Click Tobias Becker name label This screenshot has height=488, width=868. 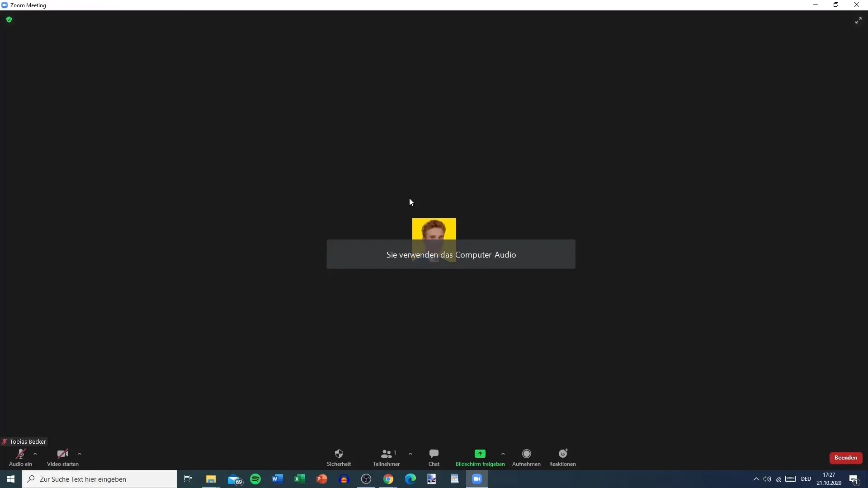coord(28,441)
